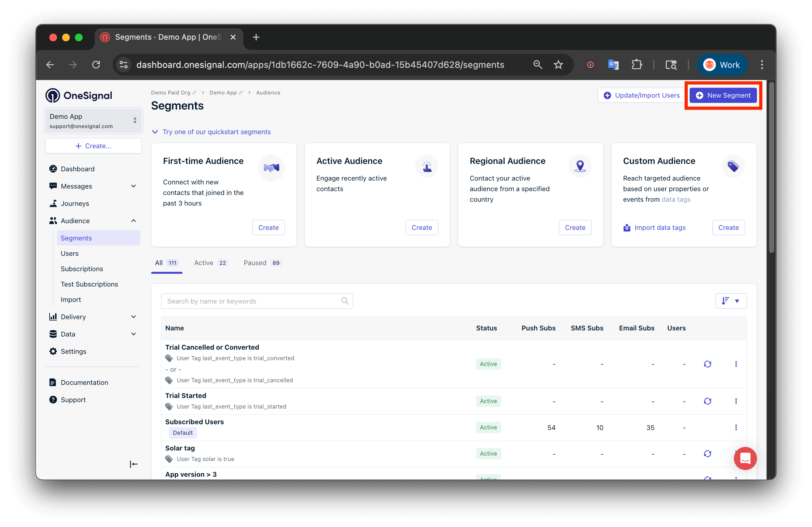Open options menu for Trial Started
This screenshot has width=812, height=527.
coord(735,401)
